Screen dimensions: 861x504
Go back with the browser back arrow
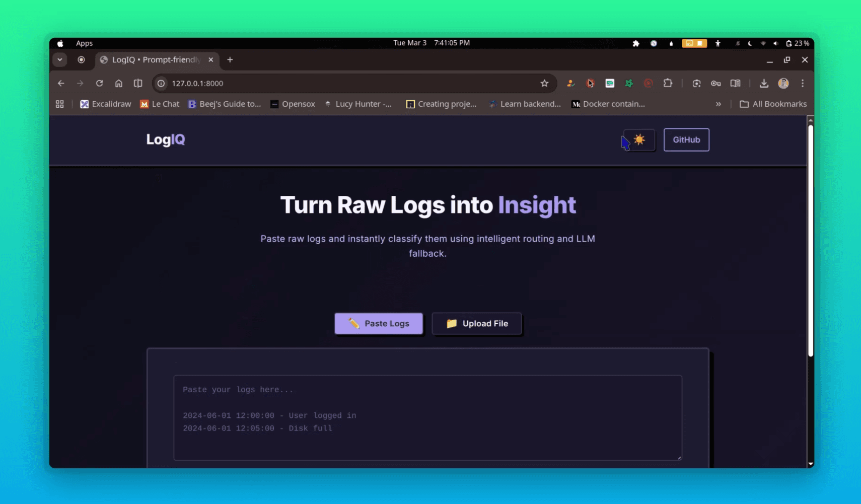(61, 84)
